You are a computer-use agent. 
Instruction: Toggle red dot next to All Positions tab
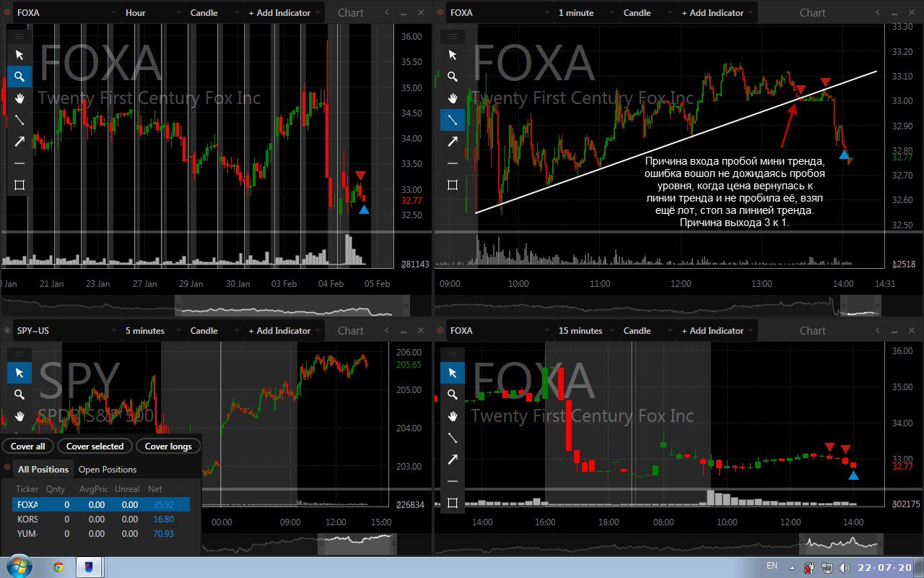point(8,467)
